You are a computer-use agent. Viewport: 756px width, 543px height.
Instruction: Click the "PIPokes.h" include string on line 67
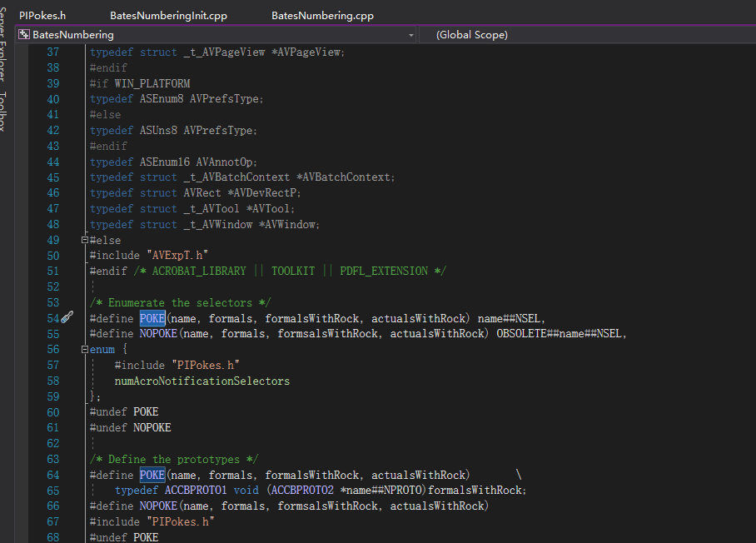pyautogui.click(x=181, y=522)
